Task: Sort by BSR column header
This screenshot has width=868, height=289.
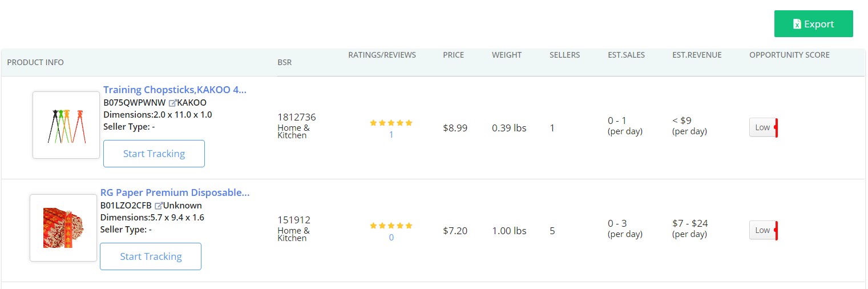Action: coord(285,62)
